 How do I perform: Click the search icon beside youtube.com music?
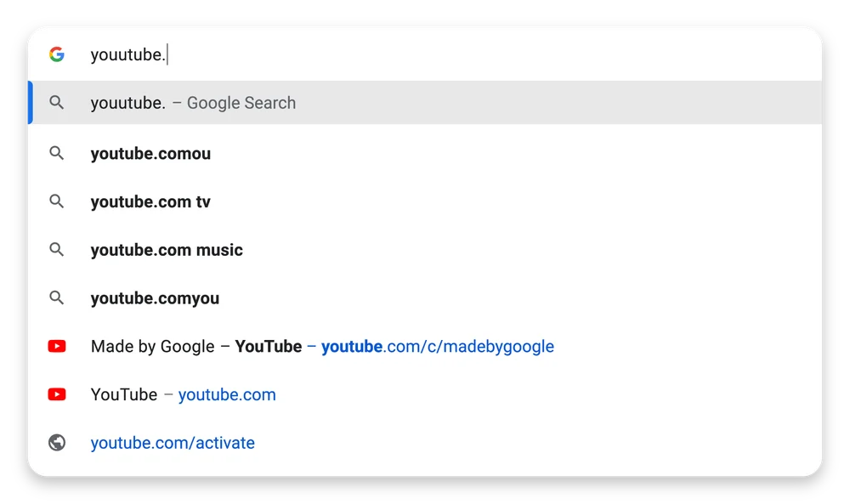tap(57, 250)
